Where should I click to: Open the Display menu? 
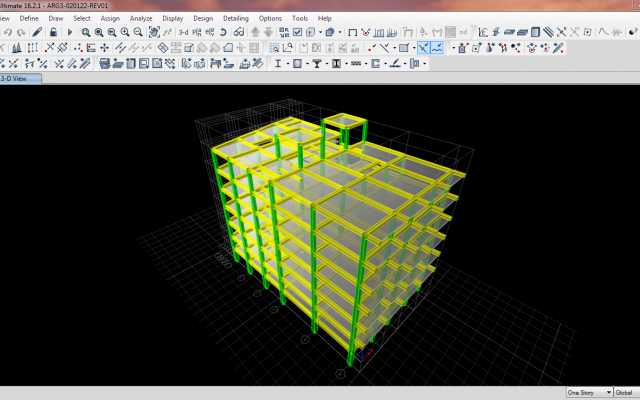(173, 18)
